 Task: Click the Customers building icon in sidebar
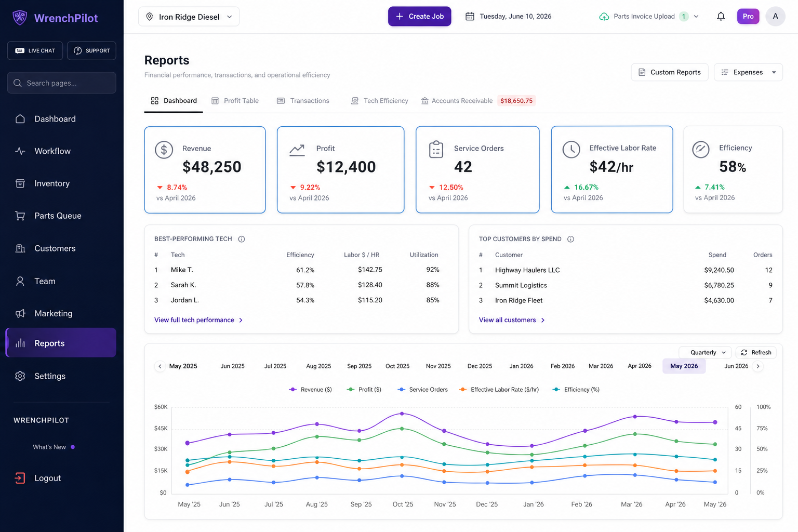pyautogui.click(x=20, y=248)
